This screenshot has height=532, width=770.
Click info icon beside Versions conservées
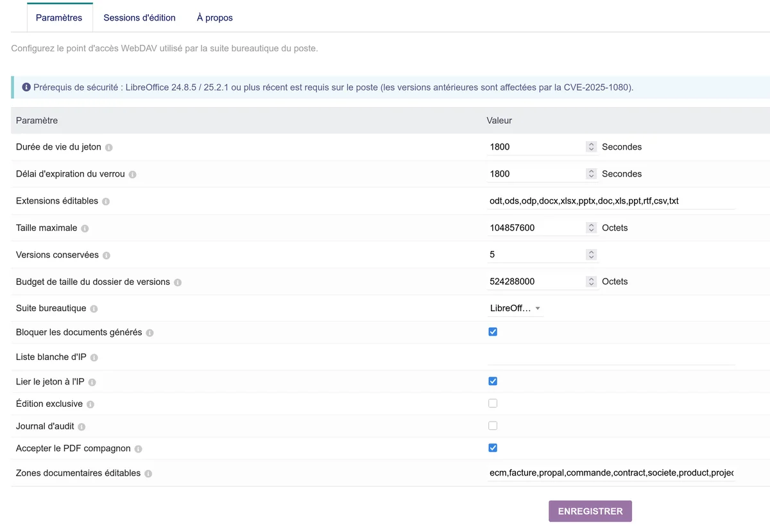coord(107,255)
